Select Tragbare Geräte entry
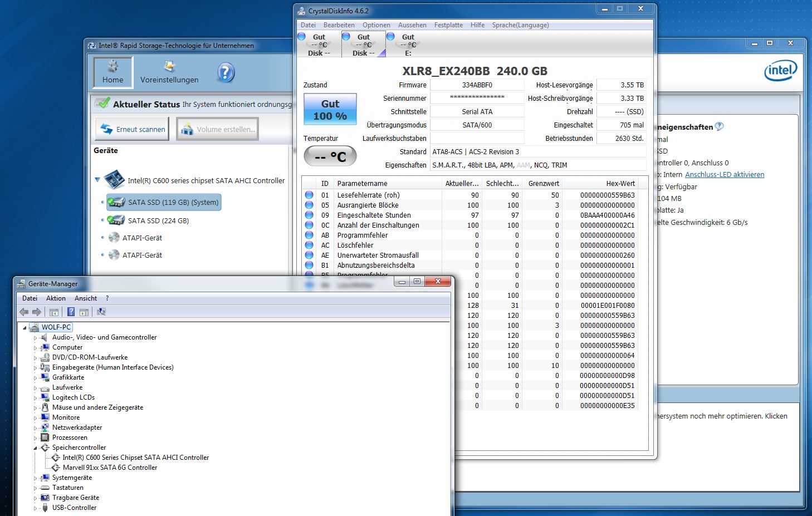Viewport: 812px width, 516px height. (76, 498)
